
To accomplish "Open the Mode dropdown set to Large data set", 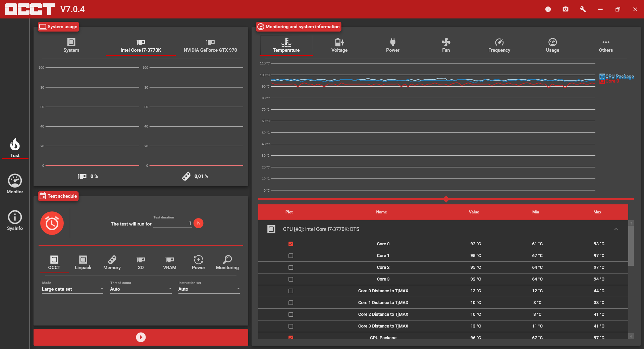I will pos(72,289).
